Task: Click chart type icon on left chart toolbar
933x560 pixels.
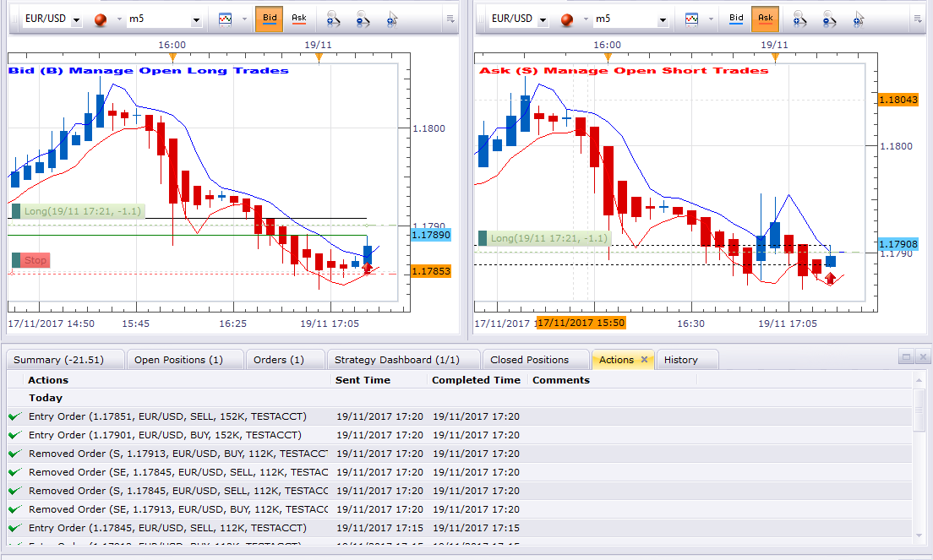Action: pyautogui.click(x=225, y=19)
